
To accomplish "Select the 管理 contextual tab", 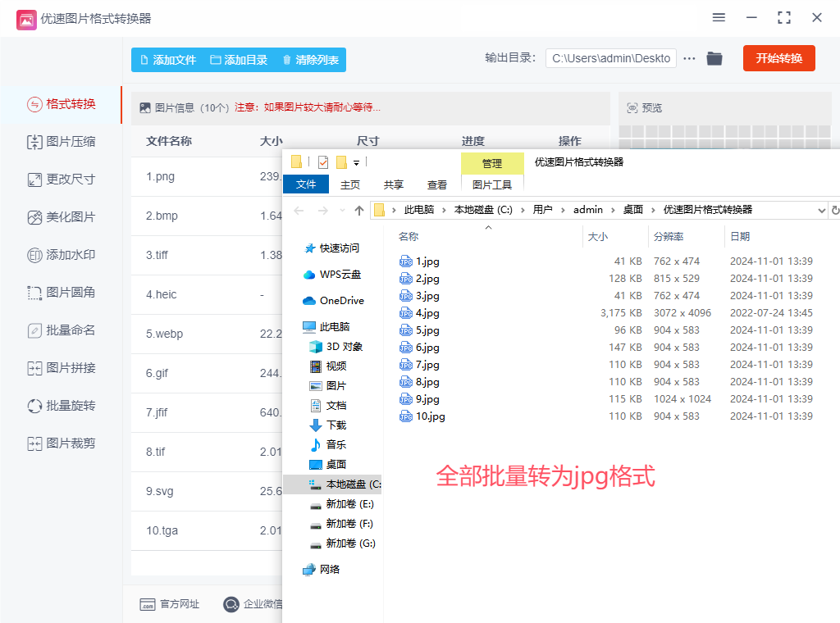I will pos(492,163).
